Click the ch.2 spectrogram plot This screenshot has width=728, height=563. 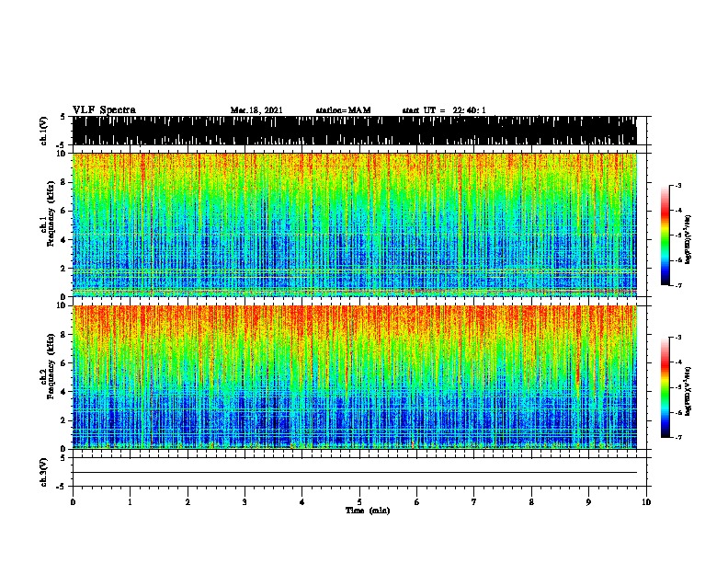coord(355,377)
